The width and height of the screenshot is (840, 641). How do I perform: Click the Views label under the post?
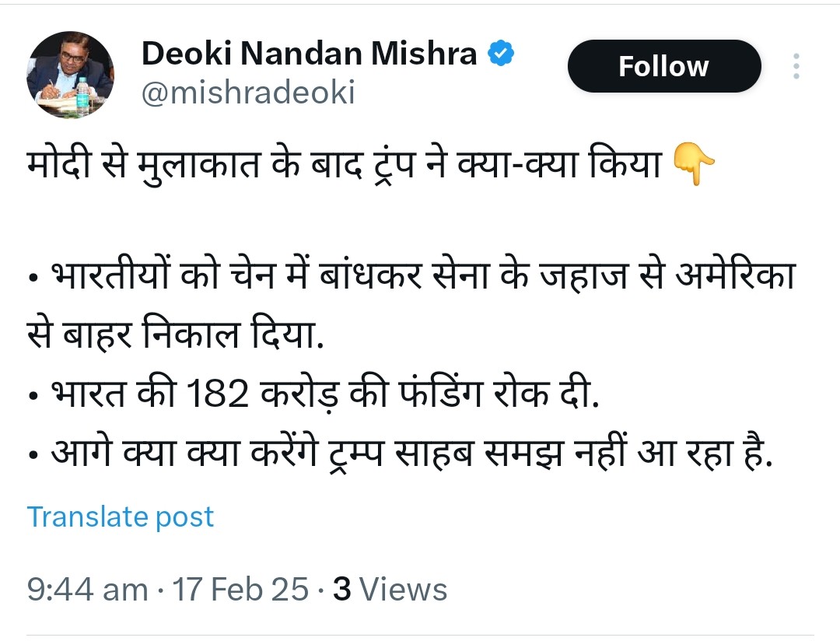(403, 589)
